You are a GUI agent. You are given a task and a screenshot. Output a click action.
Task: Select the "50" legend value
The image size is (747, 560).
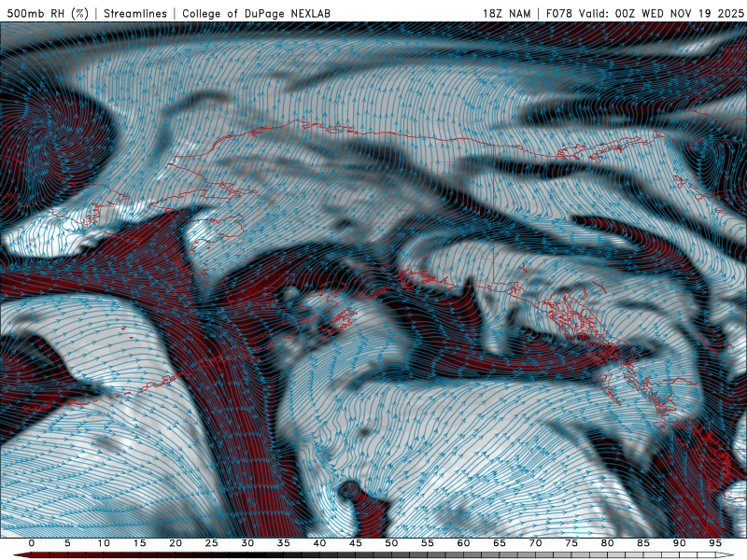[x=391, y=543]
